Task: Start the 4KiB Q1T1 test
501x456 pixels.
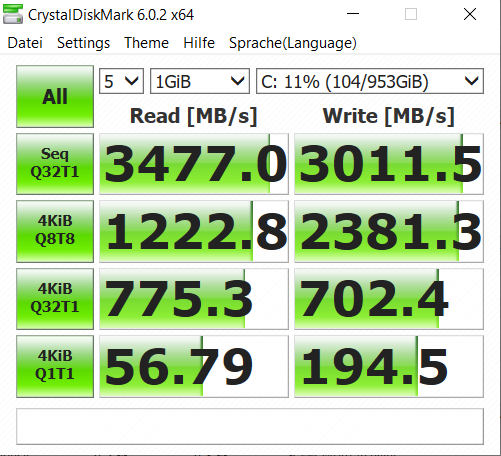Action: pyautogui.click(x=55, y=366)
